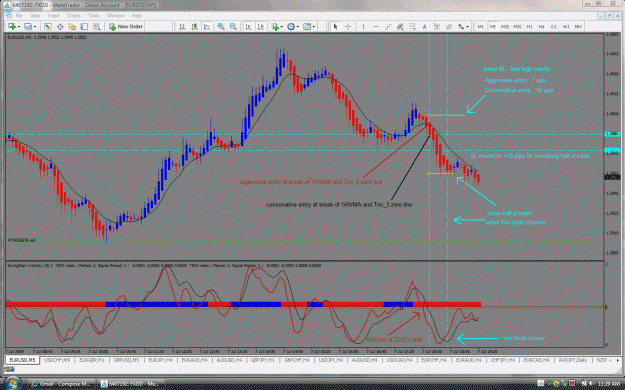Viewport: 625px width, 390px height.
Task: Open the File menu
Action: pyautogui.click(x=19, y=16)
